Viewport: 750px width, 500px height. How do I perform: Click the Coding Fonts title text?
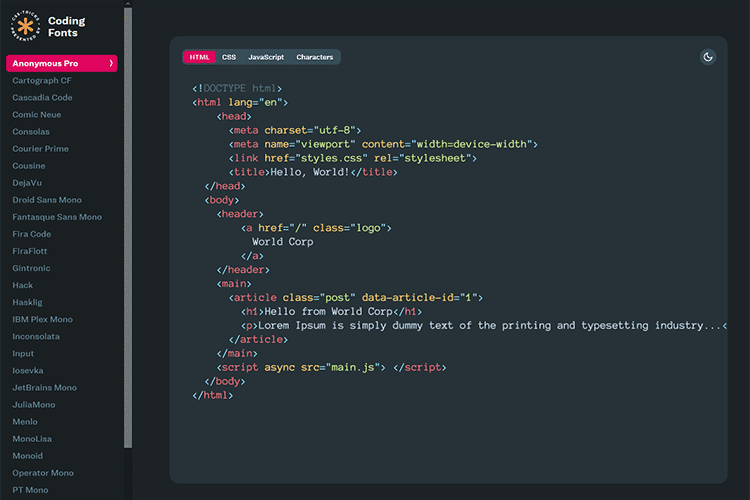coord(67,26)
